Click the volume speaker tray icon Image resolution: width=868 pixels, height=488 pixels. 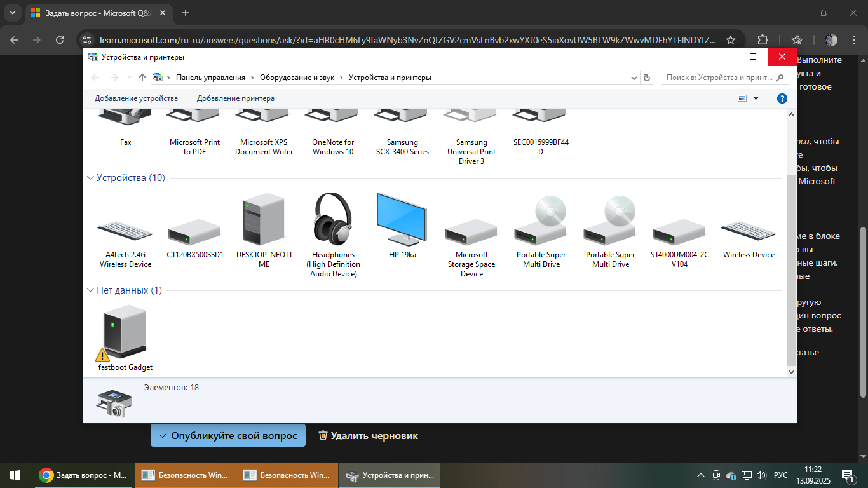[761, 475]
